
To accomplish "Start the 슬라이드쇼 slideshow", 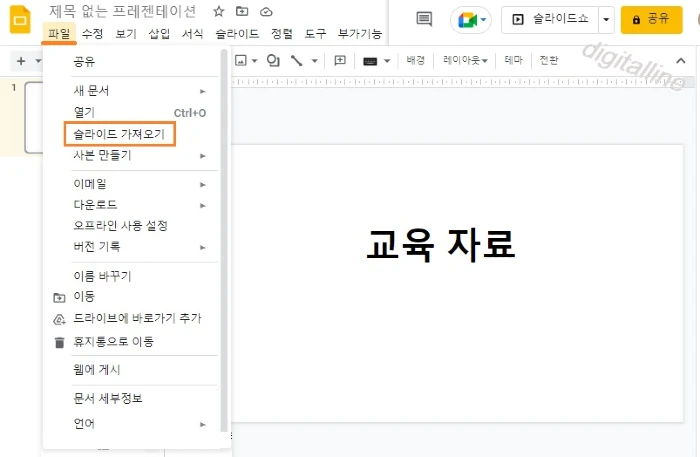I will (x=550, y=20).
